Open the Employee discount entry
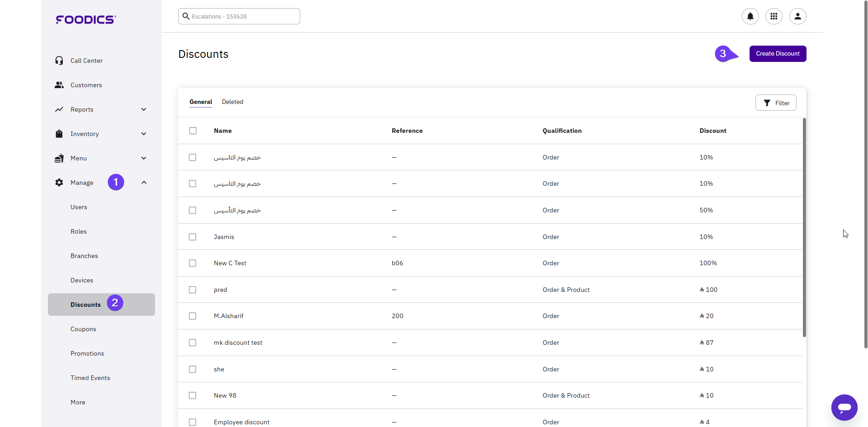 pyautogui.click(x=242, y=422)
